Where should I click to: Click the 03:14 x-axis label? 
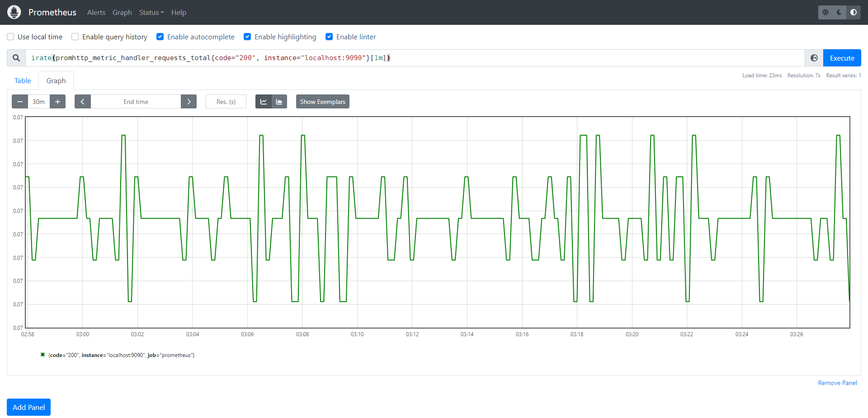click(467, 334)
